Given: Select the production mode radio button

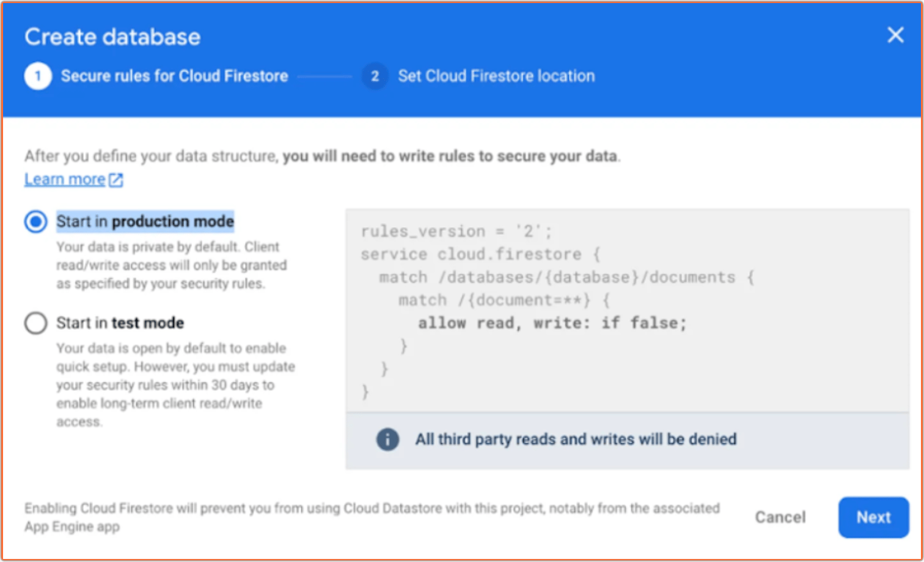Looking at the screenshot, I should coord(35,222).
